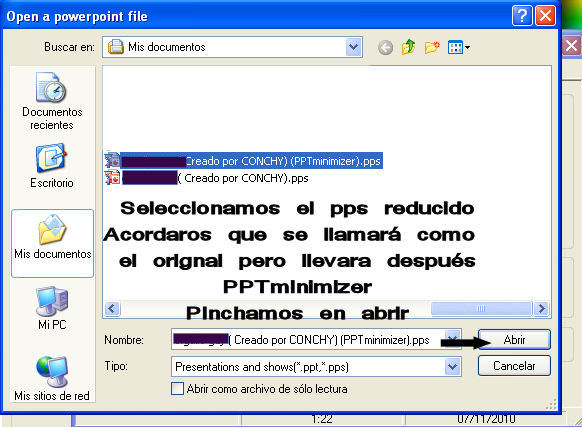The image size is (582, 427).
Task: Click the Abrir button
Action: [x=514, y=339]
